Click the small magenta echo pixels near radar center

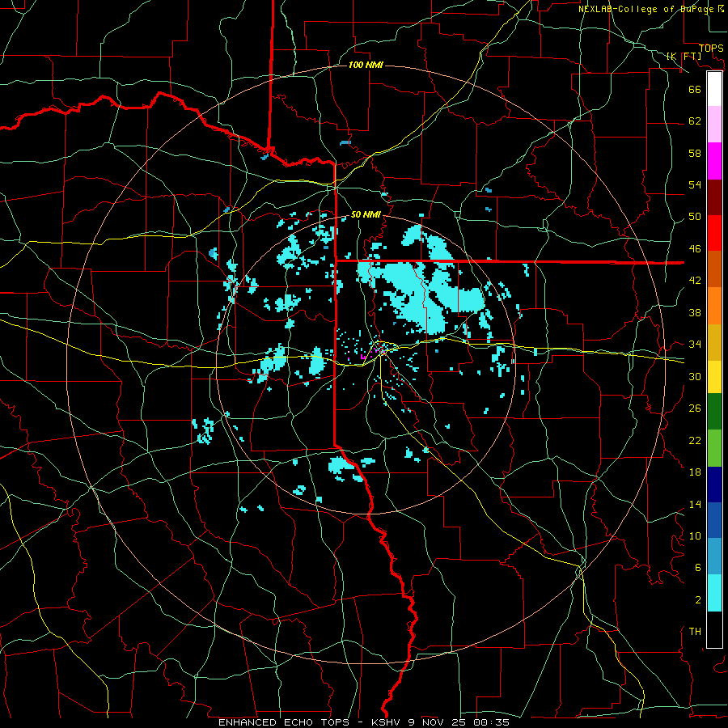[x=362, y=357]
